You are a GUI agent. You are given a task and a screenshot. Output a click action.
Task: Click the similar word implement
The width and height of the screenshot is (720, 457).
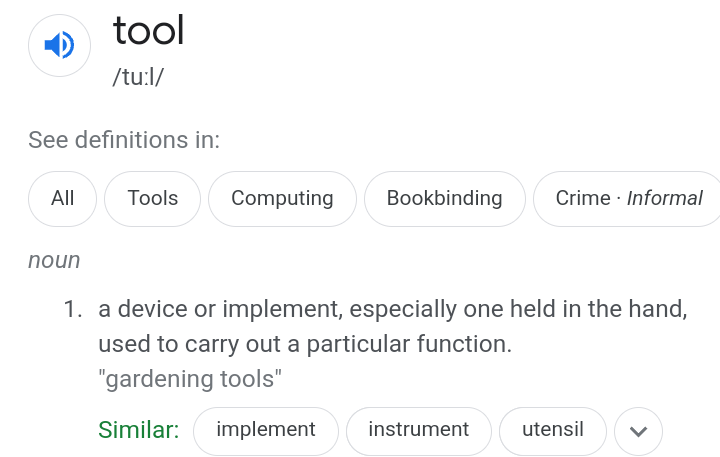266,431
